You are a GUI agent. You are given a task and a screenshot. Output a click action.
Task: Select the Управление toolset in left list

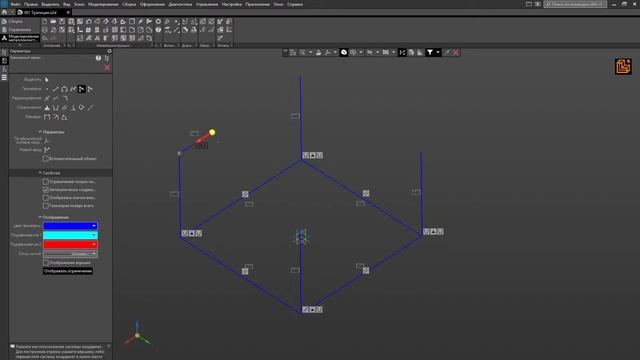pyautogui.click(x=19, y=30)
